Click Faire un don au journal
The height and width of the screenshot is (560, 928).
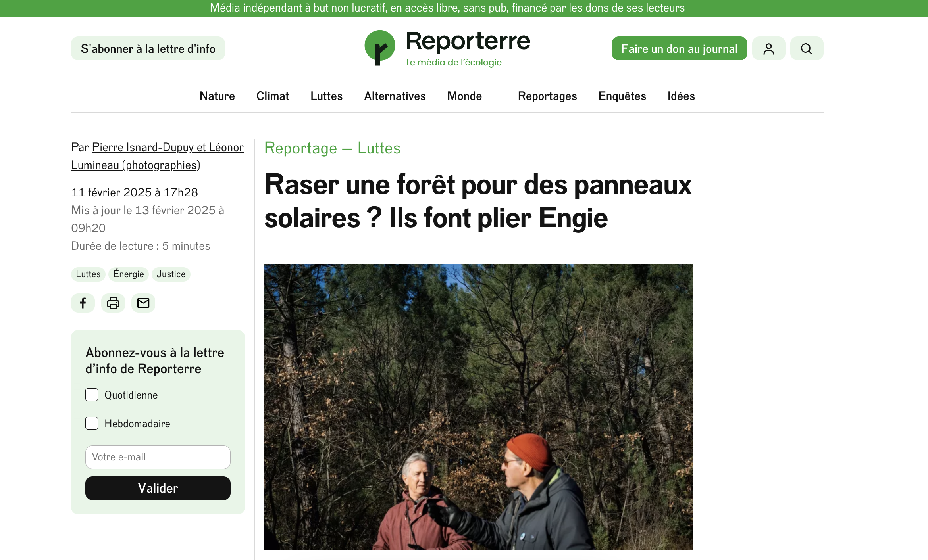pos(679,48)
